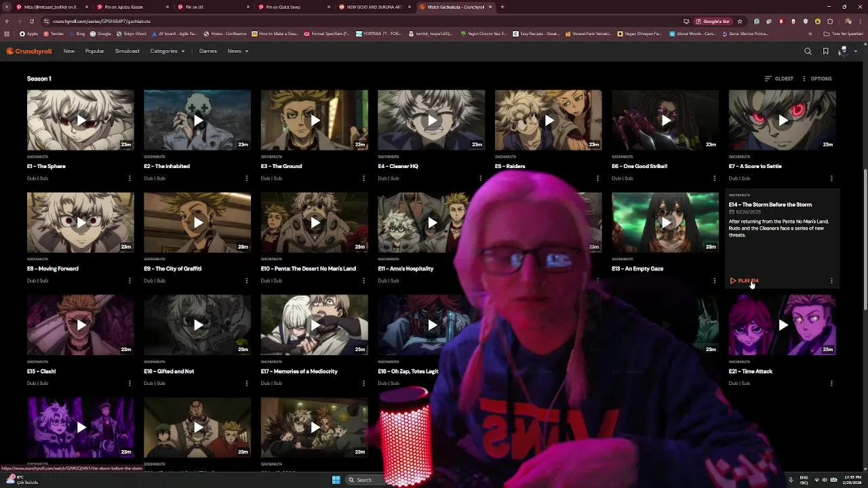The image size is (868, 488).
Task: Open more options for E1 – The Sphere
Action: [130, 178]
